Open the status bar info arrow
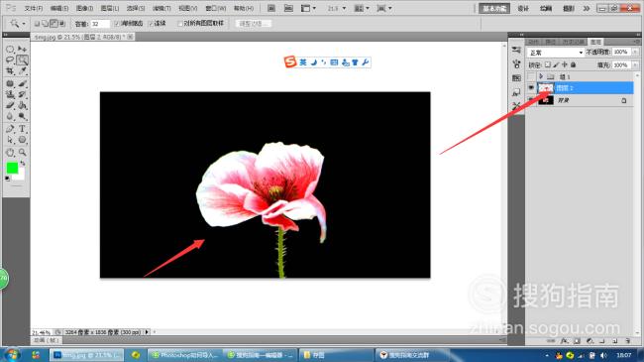The image size is (644, 362). [147, 331]
